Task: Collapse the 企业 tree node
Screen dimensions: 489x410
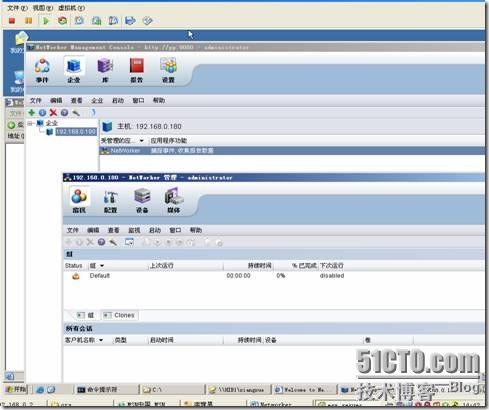Action: [x=30, y=123]
